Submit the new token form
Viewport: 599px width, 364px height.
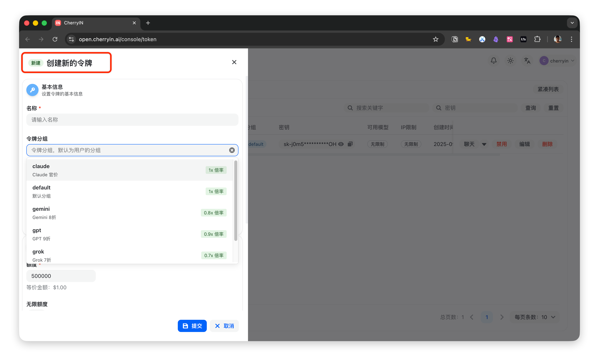[x=192, y=326]
